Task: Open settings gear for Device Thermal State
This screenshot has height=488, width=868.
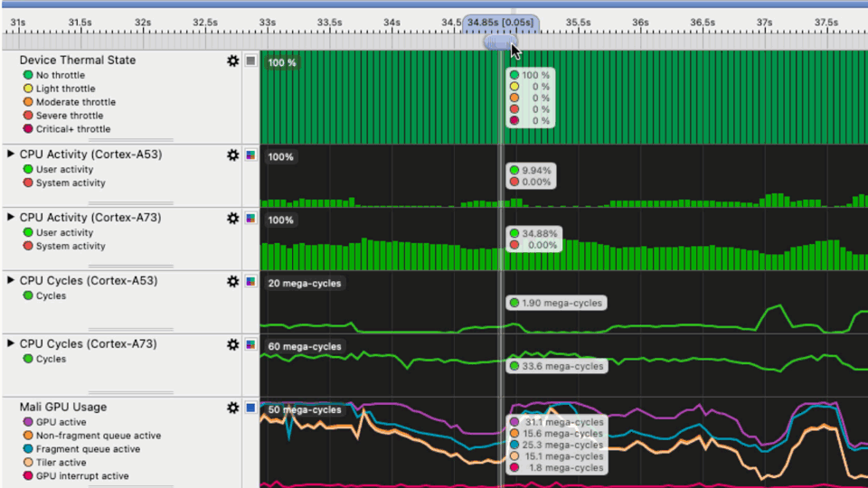Action: point(232,61)
